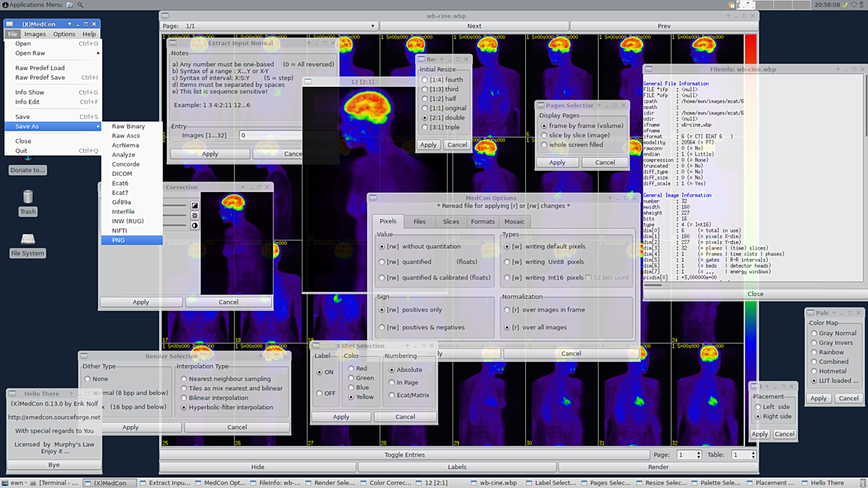Increment the Table number spinner

(x=753, y=453)
